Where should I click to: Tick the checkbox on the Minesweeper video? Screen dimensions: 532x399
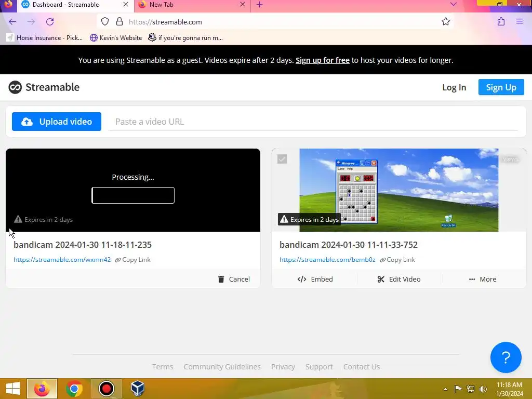282,159
